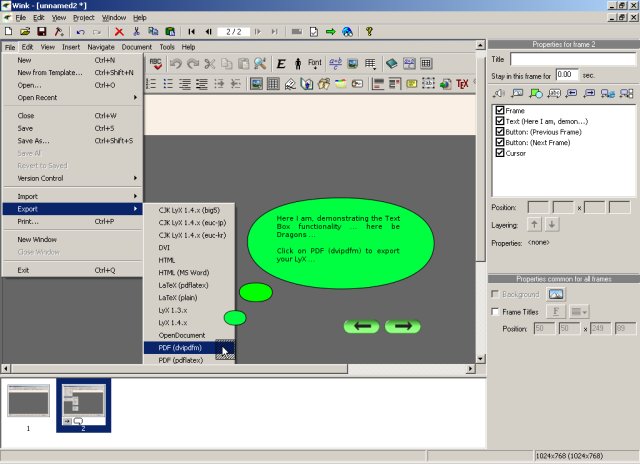Select PDF (dvipdfm) from Export submenu
Screen dimensions: 640x464
tap(181, 347)
